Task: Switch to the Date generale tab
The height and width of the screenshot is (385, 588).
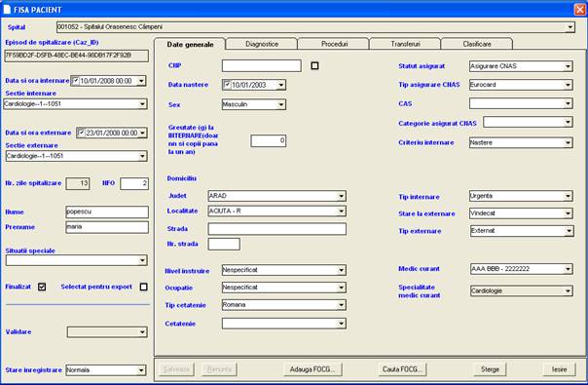Action: point(190,44)
